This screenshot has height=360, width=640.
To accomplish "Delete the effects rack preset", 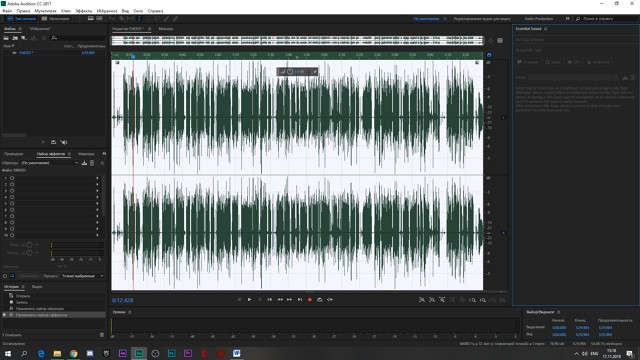I will [x=92, y=163].
